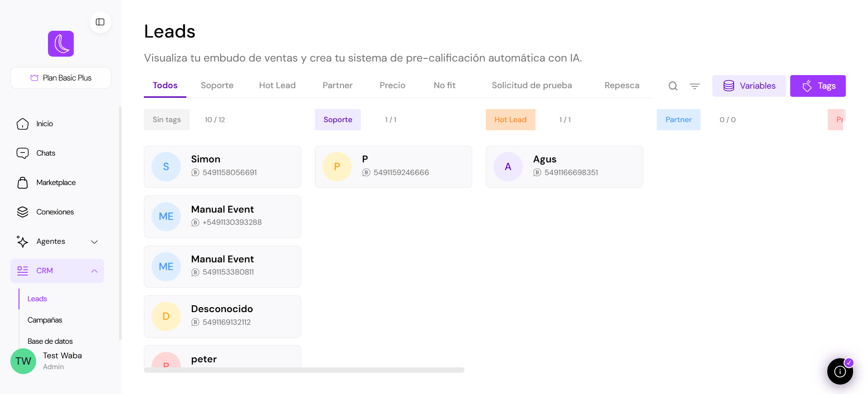The height and width of the screenshot is (394, 868).
Task: Click the info help bubble icon
Action: click(840, 371)
